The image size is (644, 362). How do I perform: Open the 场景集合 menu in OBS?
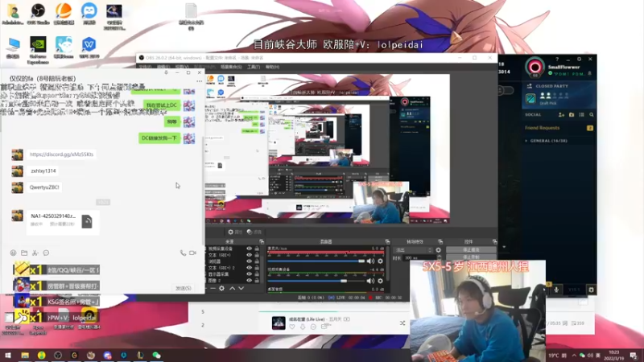(x=231, y=67)
